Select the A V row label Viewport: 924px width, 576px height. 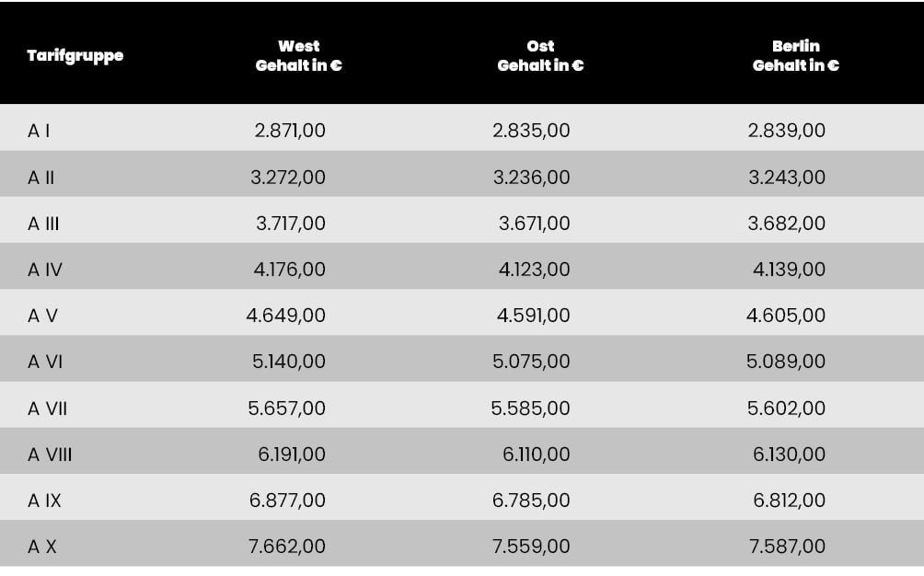coord(43,316)
